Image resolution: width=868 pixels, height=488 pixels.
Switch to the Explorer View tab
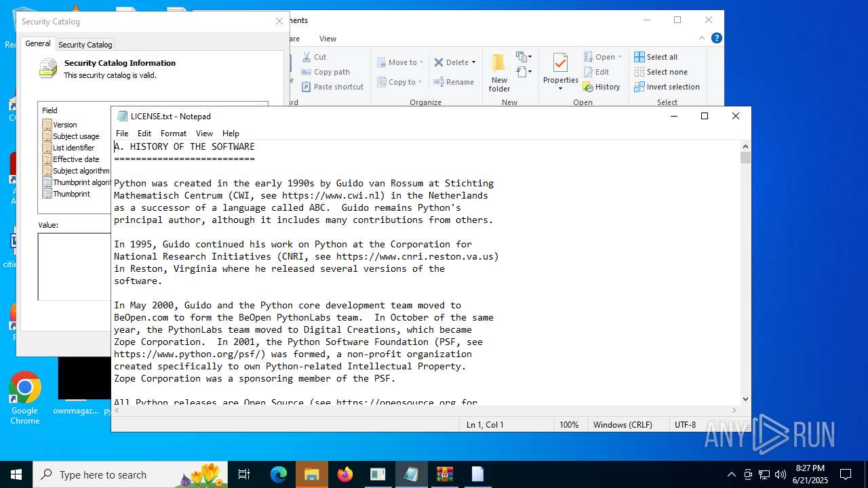point(328,39)
